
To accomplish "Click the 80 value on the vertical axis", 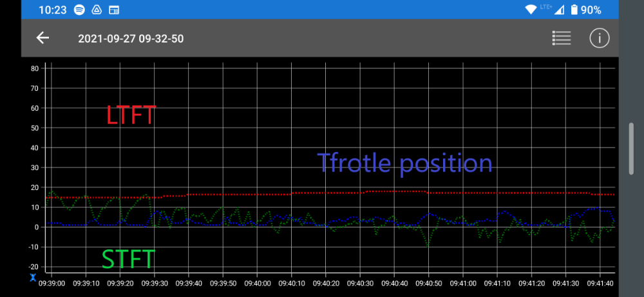I will (x=35, y=68).
